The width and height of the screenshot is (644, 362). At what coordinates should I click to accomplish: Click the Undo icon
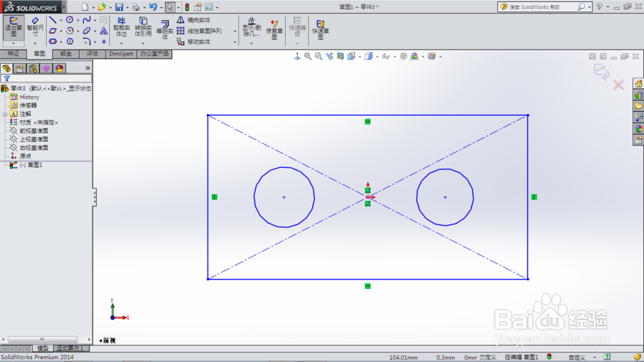click(153, 7)
